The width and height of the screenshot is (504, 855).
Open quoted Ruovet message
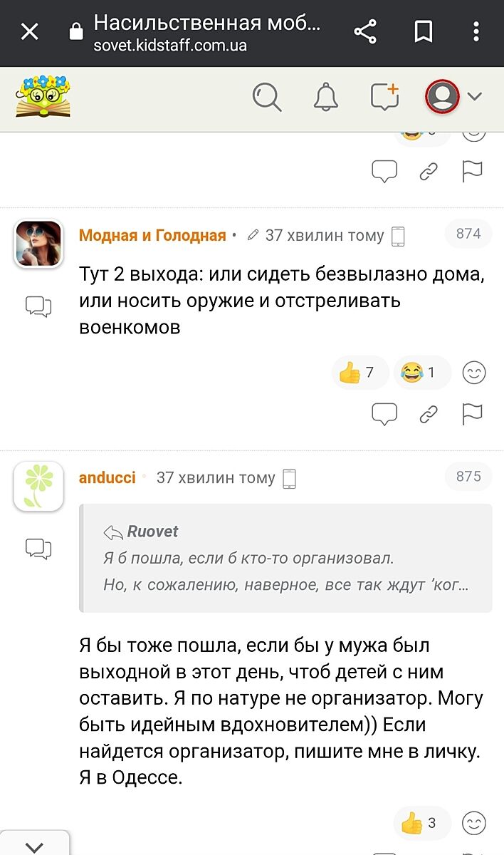point(285,559)
